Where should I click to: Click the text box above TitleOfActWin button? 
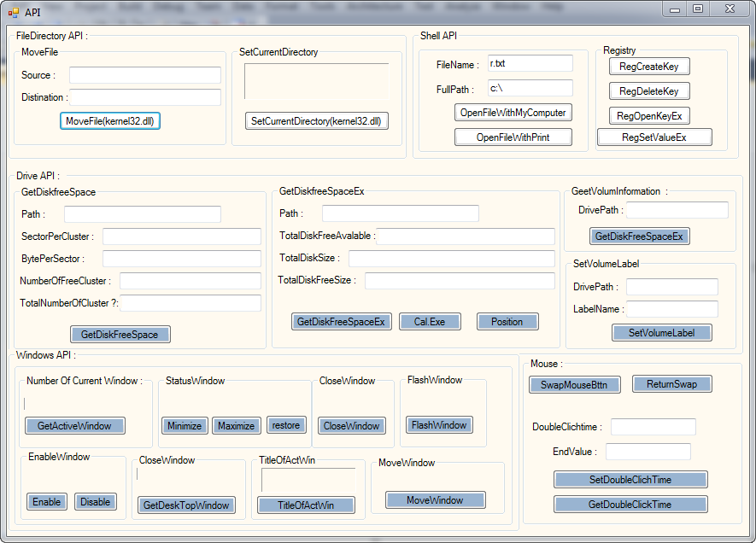[x=308, y=481]
